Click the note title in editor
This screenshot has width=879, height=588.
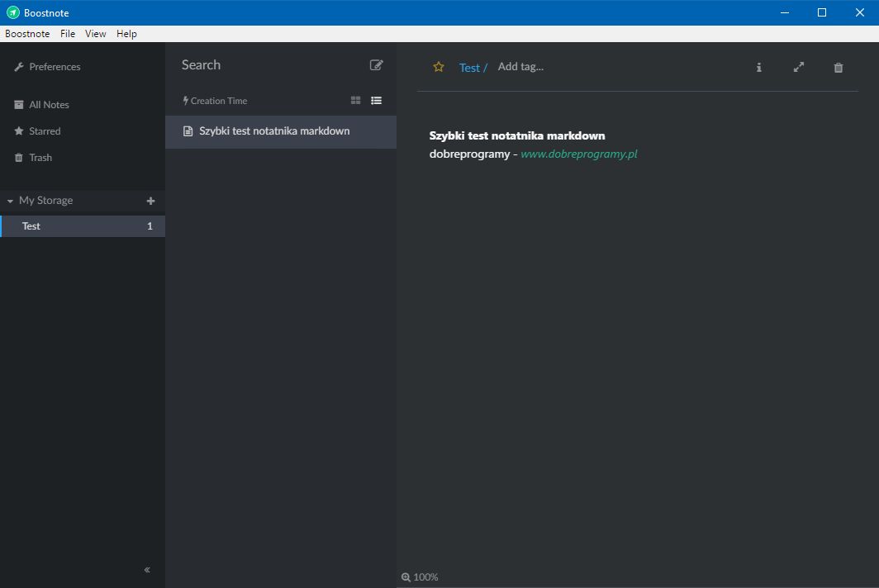point(517,135)
